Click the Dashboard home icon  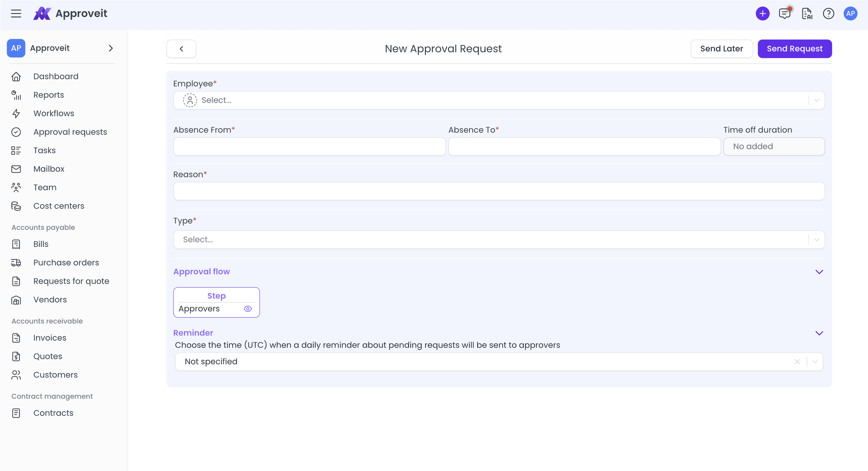16,77
